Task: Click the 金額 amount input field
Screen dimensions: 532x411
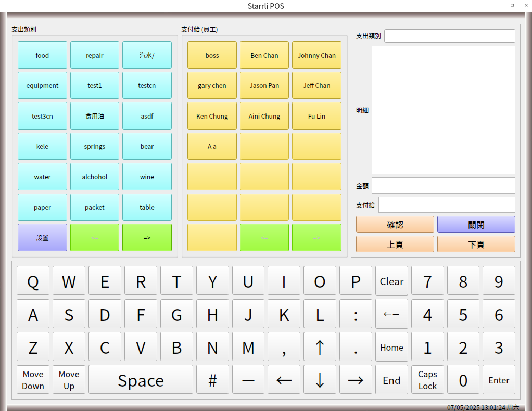Action: tap(443, 186)
